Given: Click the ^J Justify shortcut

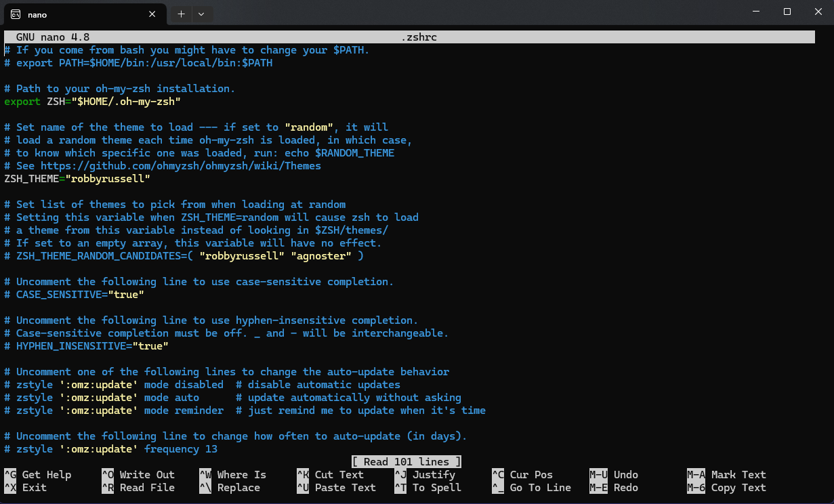Looking at the screenshot, I should tap(425, 475).
